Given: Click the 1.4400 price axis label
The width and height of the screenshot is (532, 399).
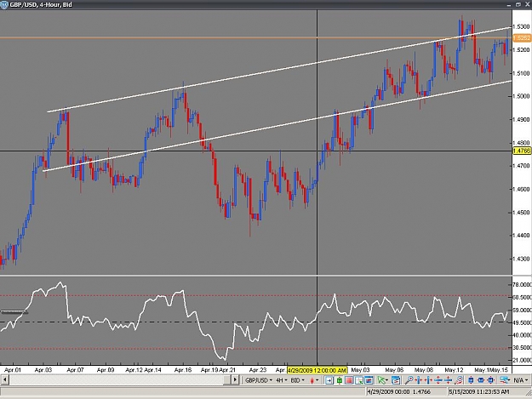Looking at the screenshot, I should 521,236.
